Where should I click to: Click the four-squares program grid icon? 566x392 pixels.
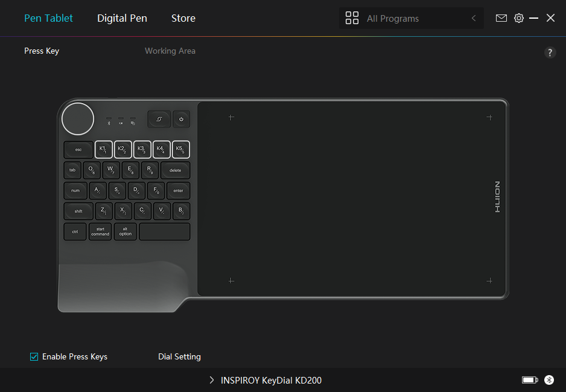352,18
